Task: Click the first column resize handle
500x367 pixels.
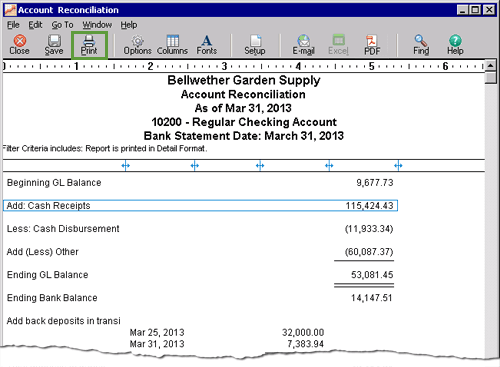Action: coord(126,165)
